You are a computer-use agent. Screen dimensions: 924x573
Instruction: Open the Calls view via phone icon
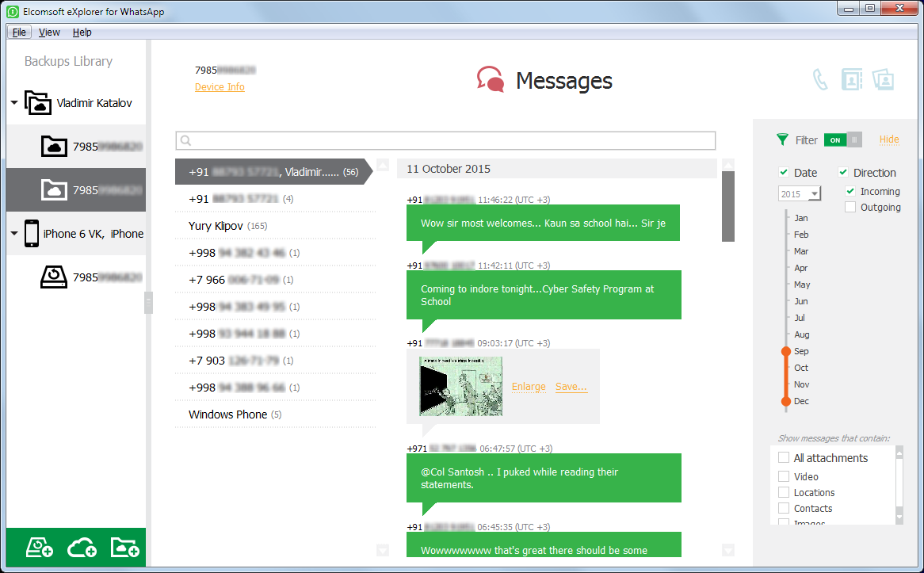click(820, 79)
